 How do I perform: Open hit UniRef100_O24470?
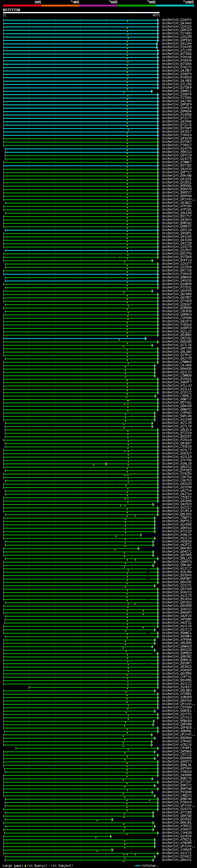pos(177,20)
